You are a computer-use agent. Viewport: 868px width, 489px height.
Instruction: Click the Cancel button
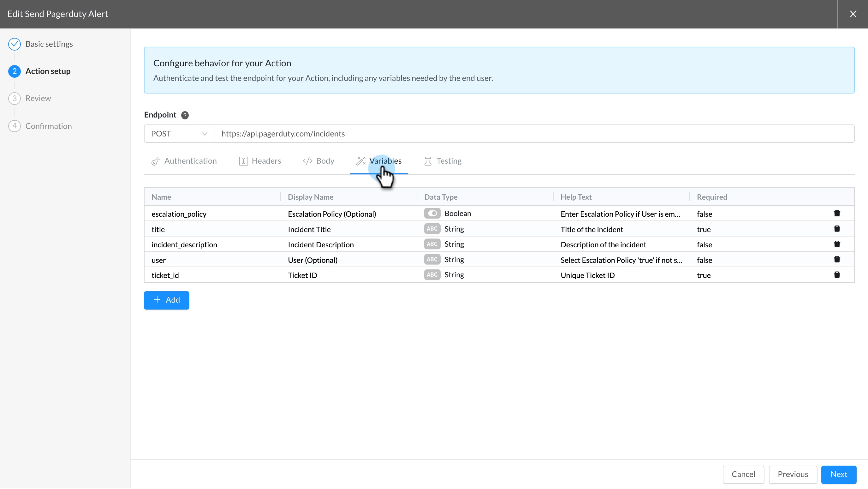tap(743, 475)
